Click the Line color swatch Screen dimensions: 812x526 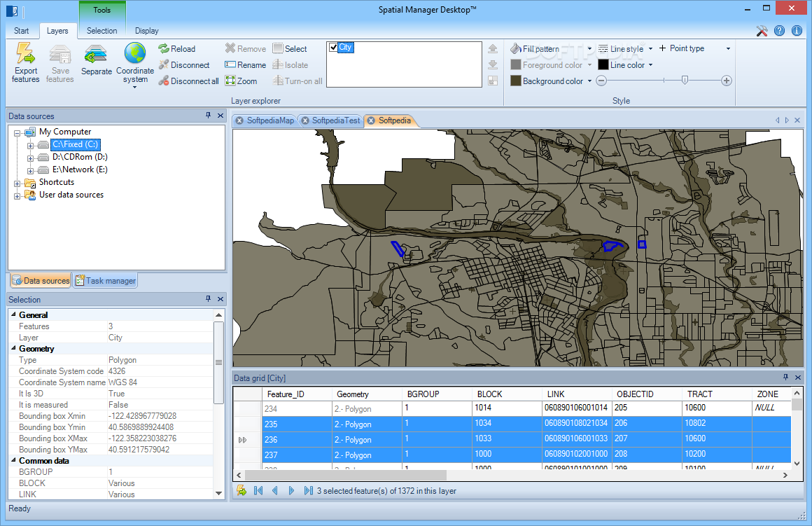[x=603, y=64]
